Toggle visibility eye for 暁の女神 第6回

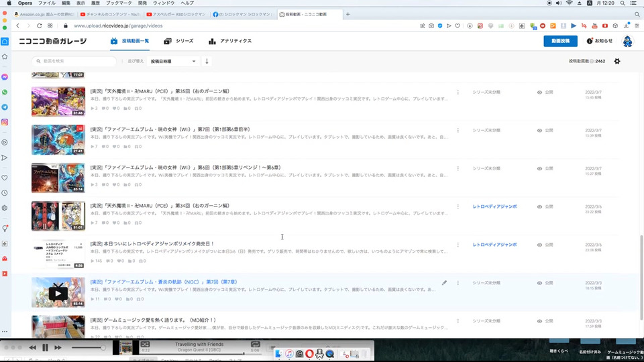pos(539,169)
